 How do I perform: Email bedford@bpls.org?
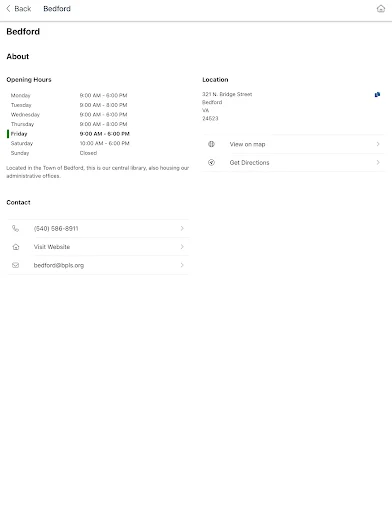point(98,265)
